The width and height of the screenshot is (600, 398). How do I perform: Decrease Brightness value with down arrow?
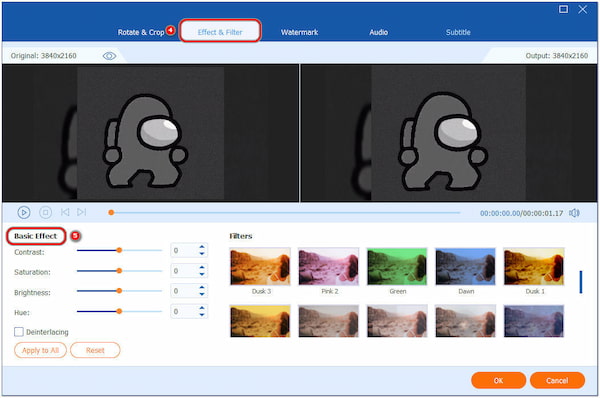click(202, 294)
